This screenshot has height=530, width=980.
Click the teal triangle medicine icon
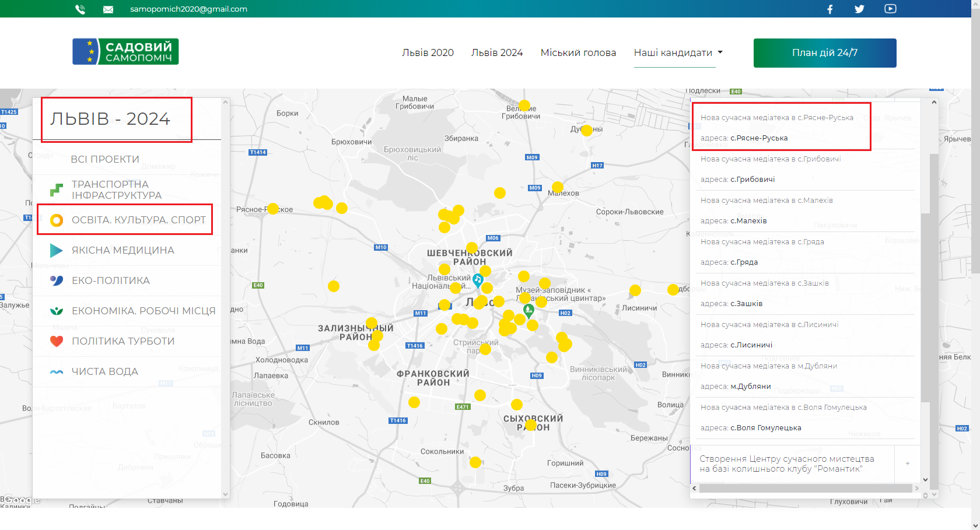57,251
